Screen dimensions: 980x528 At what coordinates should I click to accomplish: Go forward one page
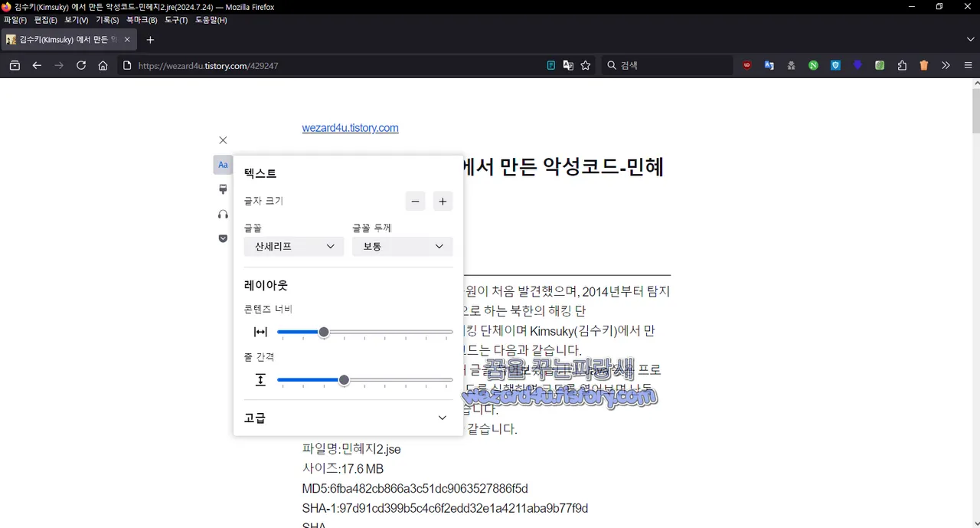[59, 66]
